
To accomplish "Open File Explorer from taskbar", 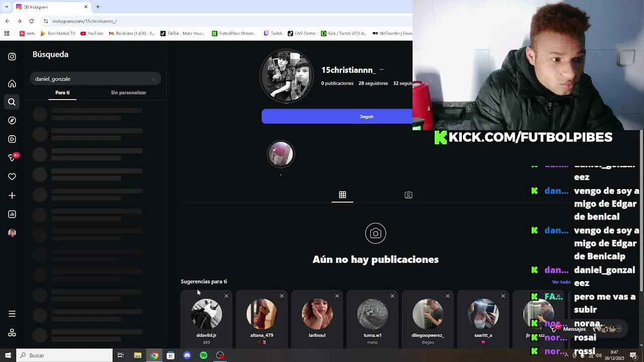I will pyautogui.click(x=137, y=355).
